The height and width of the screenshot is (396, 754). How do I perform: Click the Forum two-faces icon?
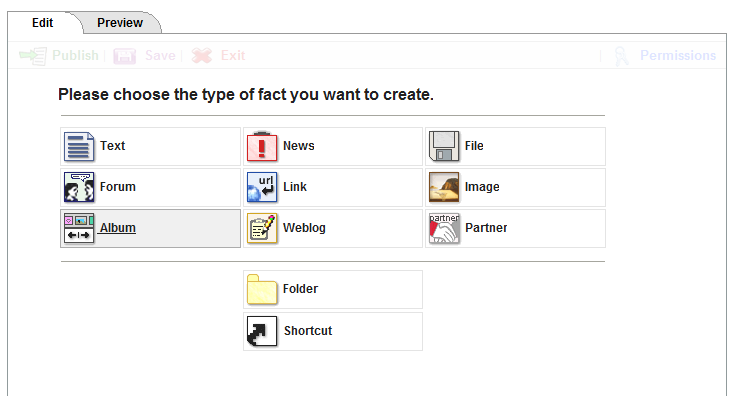(x=79, y=187)
